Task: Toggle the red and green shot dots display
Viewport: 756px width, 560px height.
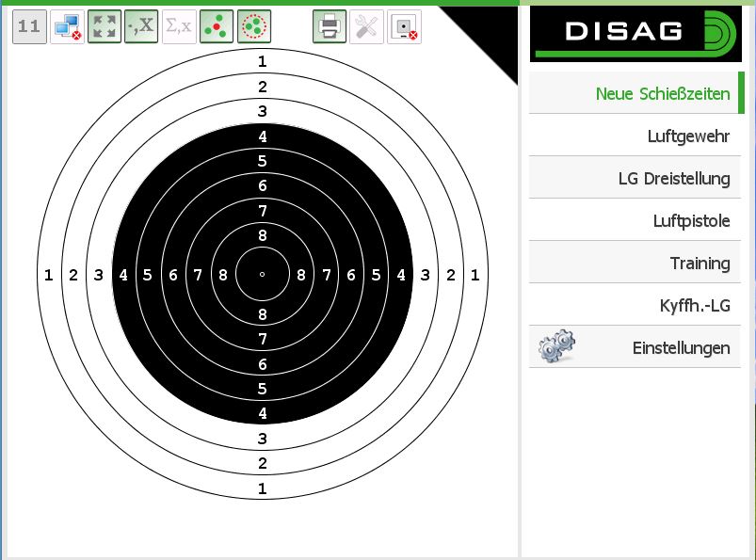Action: [x=217, y=26]
